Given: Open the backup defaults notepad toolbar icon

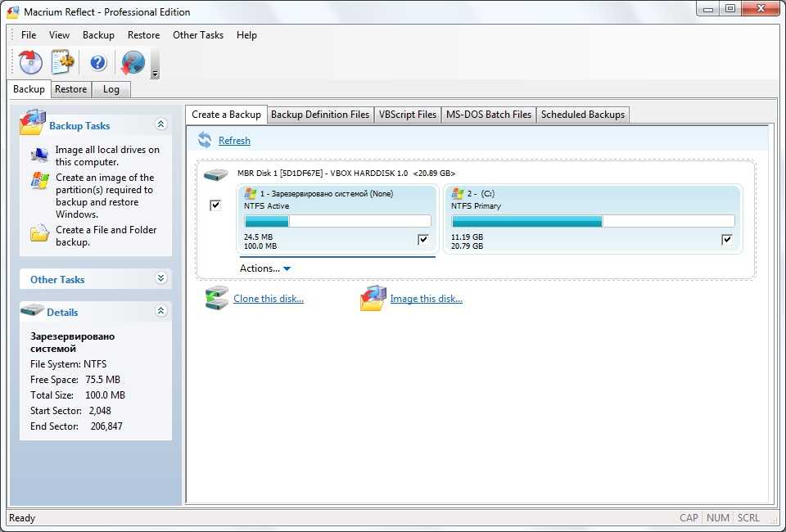Looking at the screenshot, I should click(x=63, y=63).
